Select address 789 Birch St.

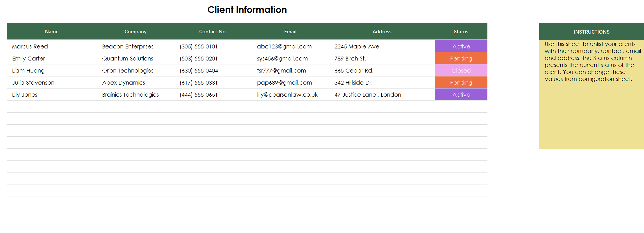350,59
